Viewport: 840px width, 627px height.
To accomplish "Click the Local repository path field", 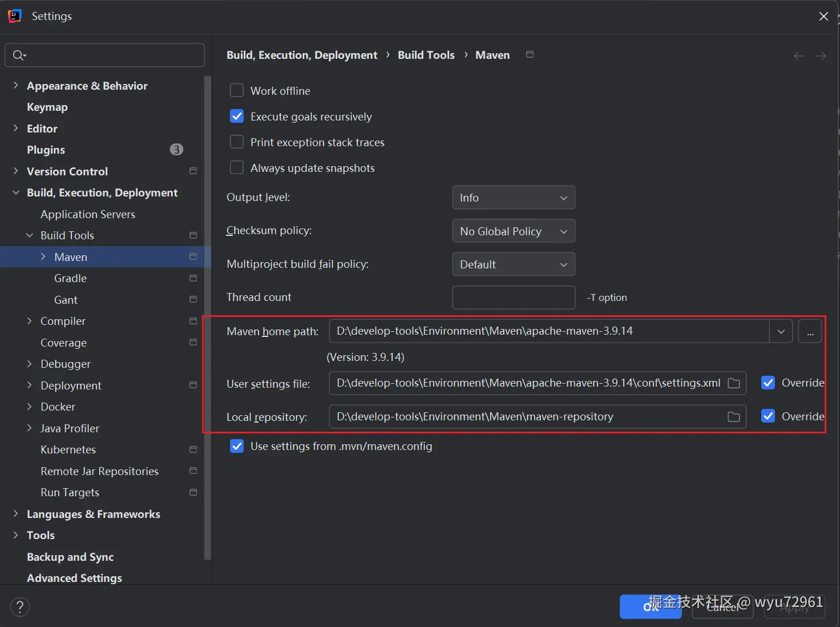I will [538, 417].
